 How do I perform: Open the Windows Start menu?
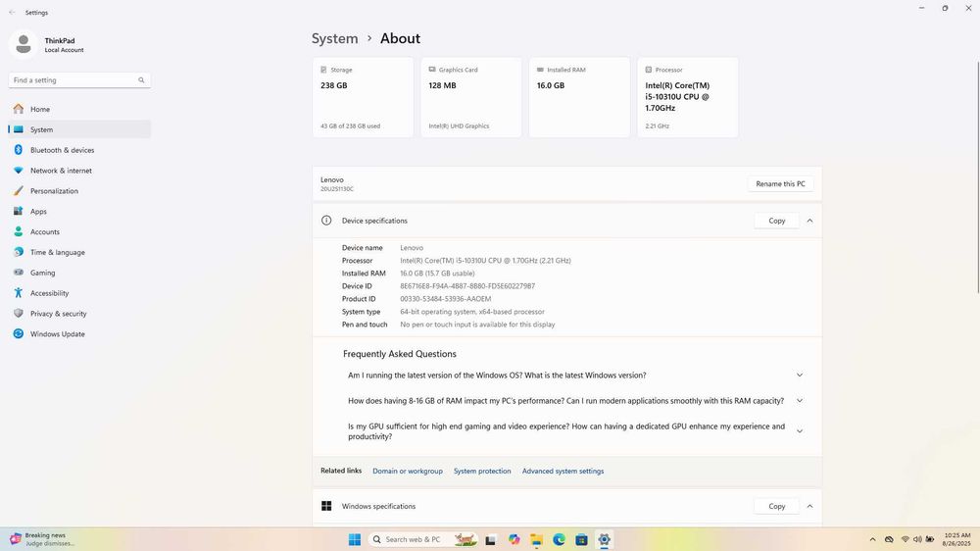355,540
